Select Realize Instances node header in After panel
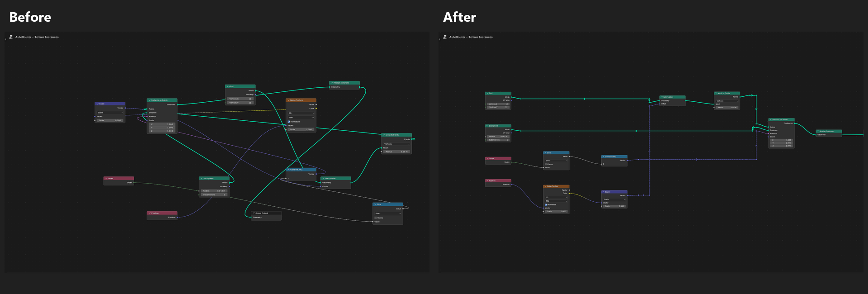The image size is (868, 294). 829,131
